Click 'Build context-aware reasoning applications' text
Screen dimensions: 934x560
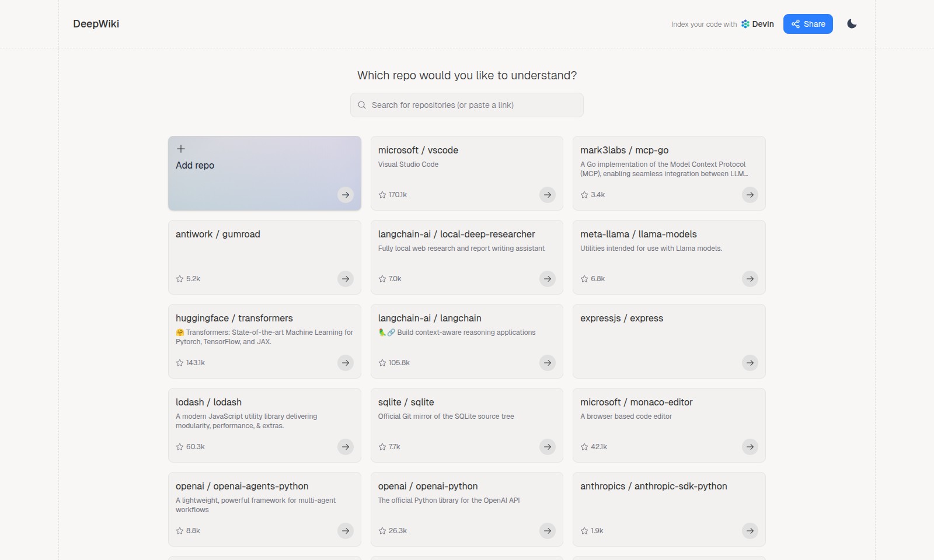(466, 332)
